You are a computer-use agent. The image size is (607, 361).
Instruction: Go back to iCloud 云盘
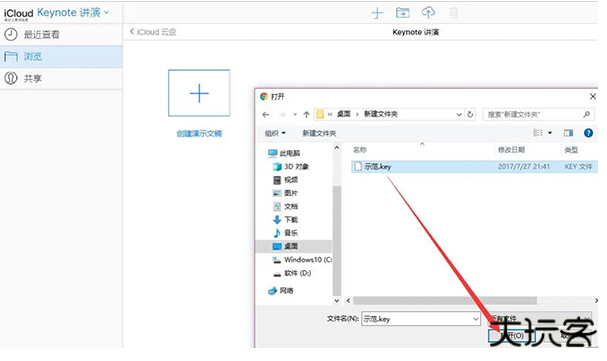click(x=153, y=32)
